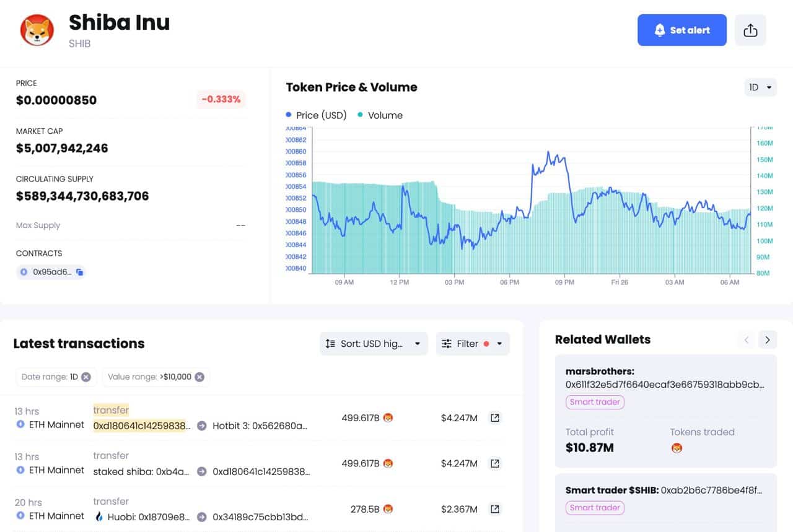Click the Shiba Inu token logo
This screenshot has width=793, height=532.
coord(37,30)
